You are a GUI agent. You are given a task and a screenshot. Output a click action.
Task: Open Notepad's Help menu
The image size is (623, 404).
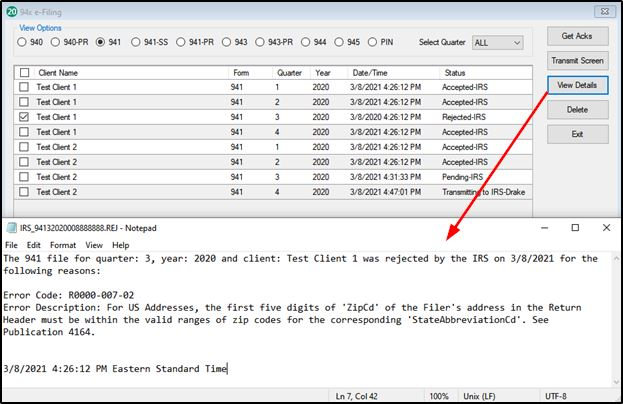tap(121, 245)
